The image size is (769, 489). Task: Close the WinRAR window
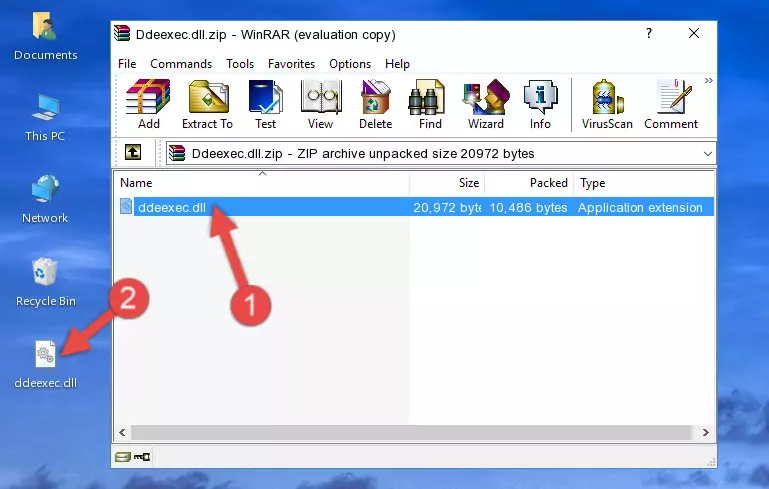[x=693, y=33]
